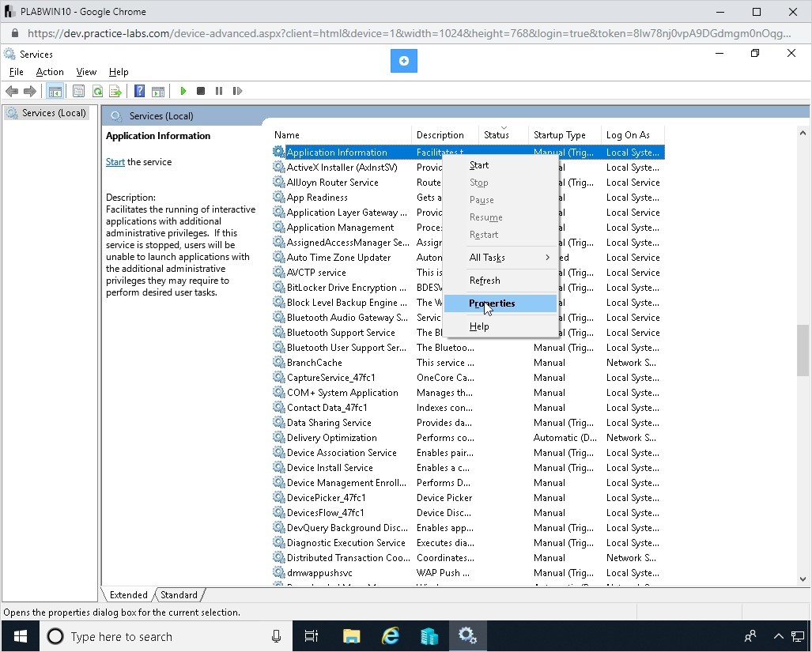
Task: Sort by the Name column header
Action: (x=342, y=135)
